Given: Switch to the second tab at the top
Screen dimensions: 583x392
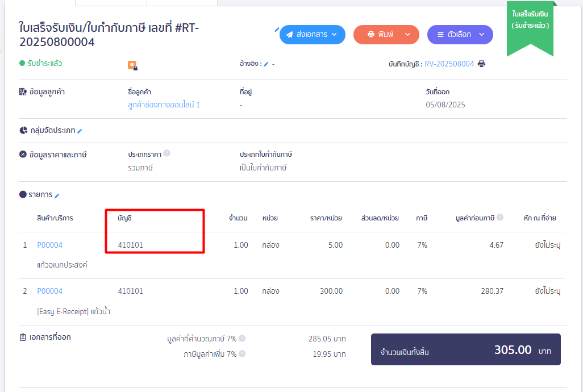Looking at the screenshot, I should 111,3.
